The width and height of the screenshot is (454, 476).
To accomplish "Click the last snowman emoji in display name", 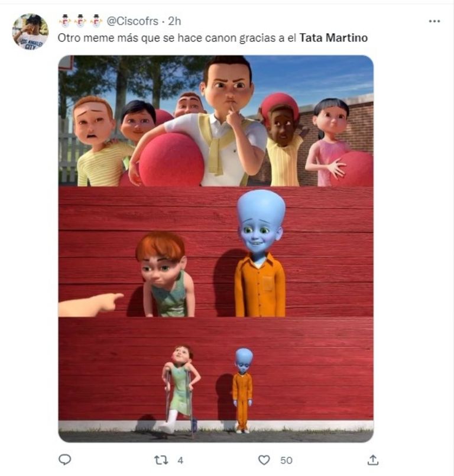I will (96, 21).
